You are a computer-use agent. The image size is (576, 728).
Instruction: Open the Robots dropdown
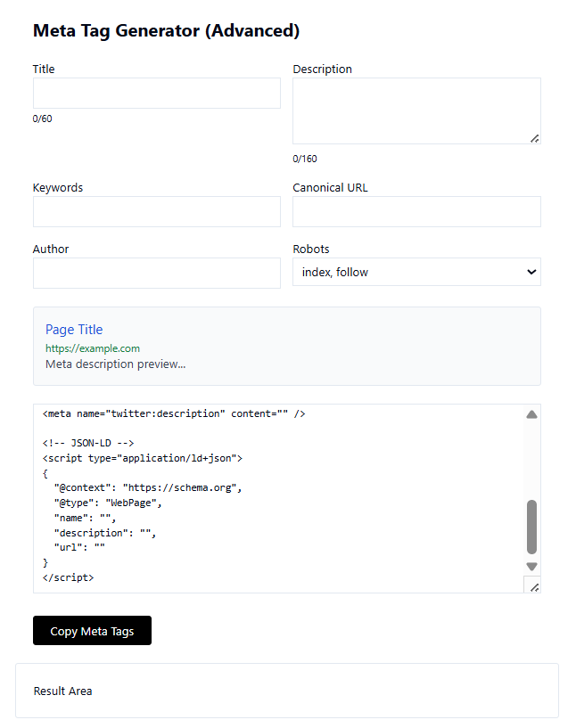(416, 273)
